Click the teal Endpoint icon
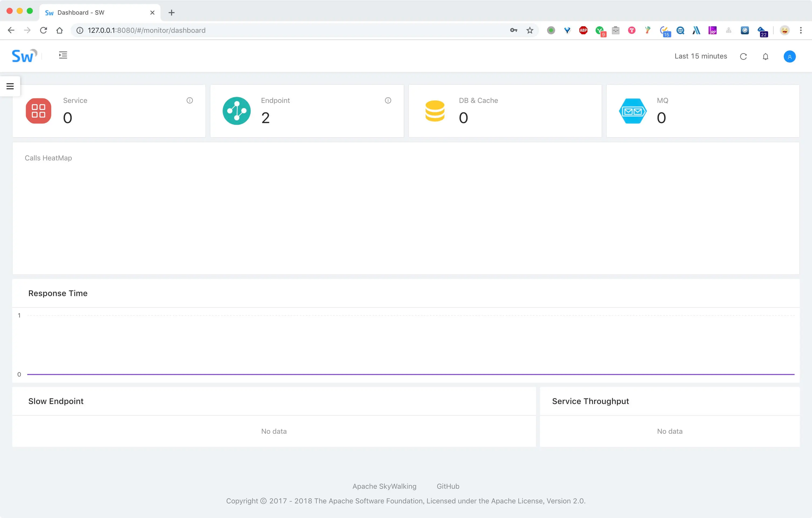 (x=236, y=111)
